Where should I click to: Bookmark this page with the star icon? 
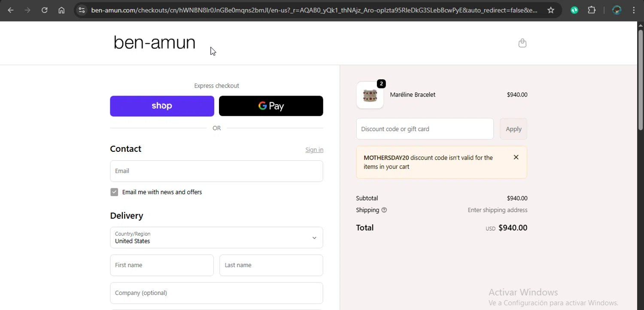click(x=551, y=10)
